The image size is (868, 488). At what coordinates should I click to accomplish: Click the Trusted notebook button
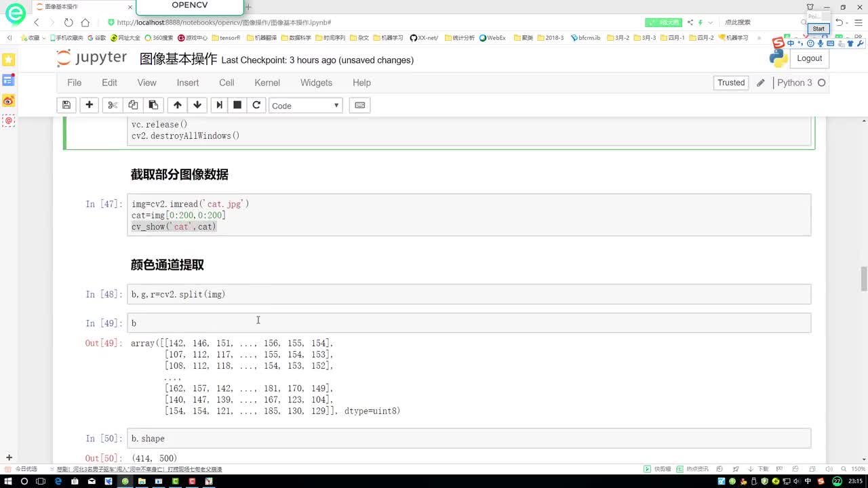pos(731,83)
